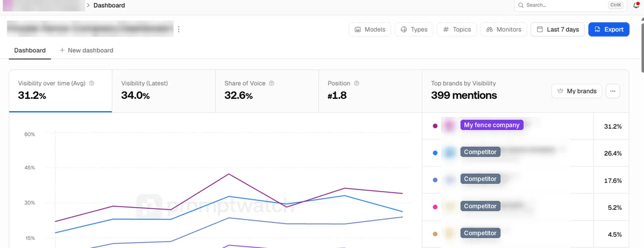Click the My brands button
Image resolution: width=644 pixels, height=248 pixels.
click(x=577, y=91)
